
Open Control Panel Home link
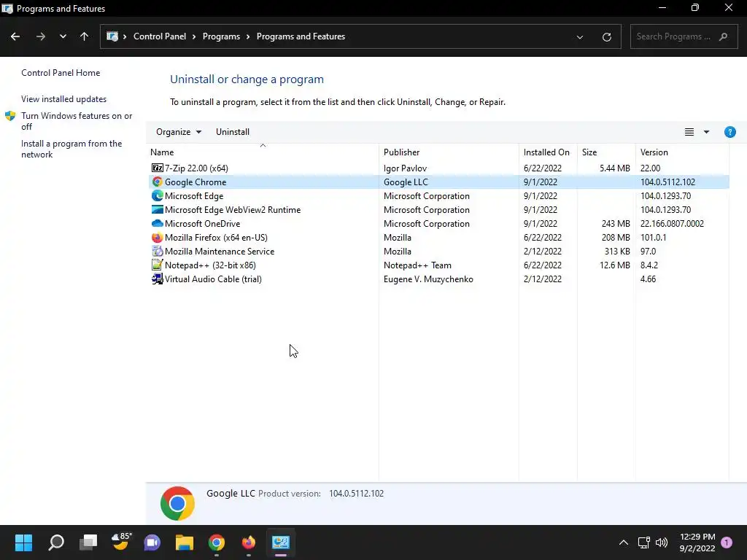(61, 73)
